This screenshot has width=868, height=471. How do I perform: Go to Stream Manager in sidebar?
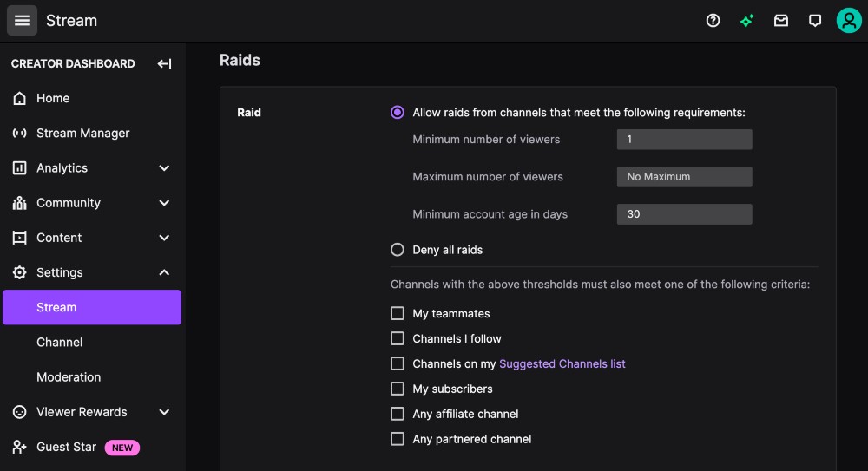(82, 133)
